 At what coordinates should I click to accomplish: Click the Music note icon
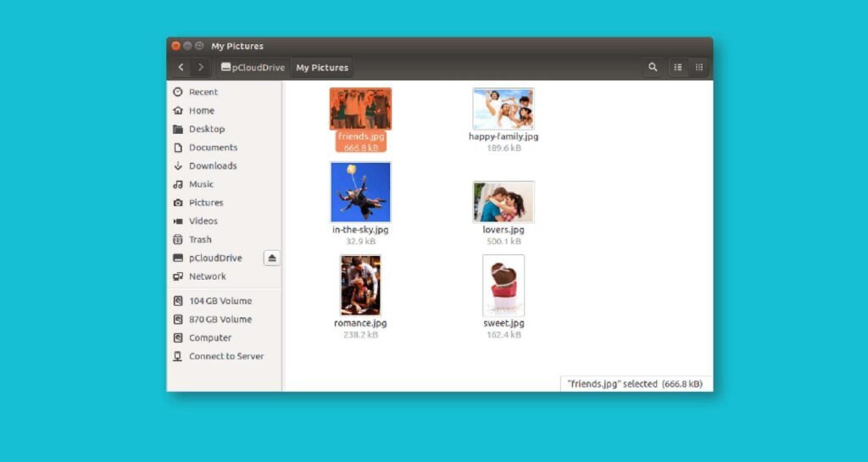coord(178,184)
